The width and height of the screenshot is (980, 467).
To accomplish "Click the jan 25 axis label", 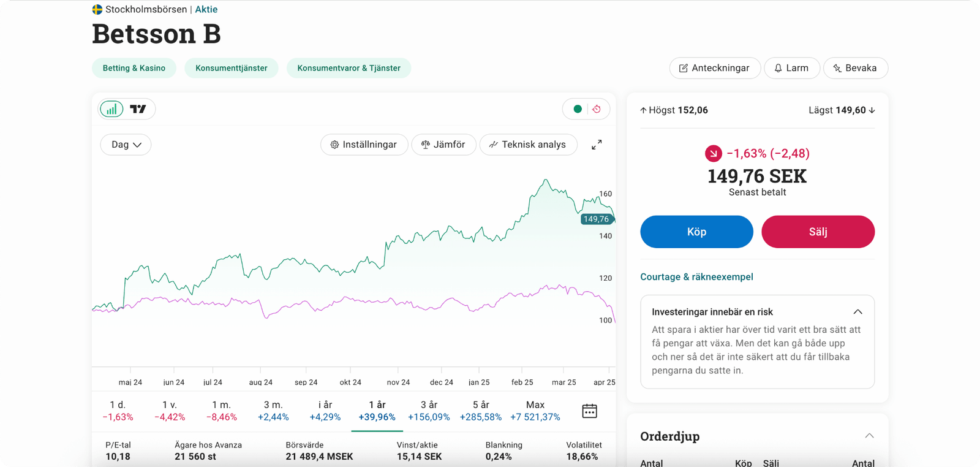I will click(479, 382).
